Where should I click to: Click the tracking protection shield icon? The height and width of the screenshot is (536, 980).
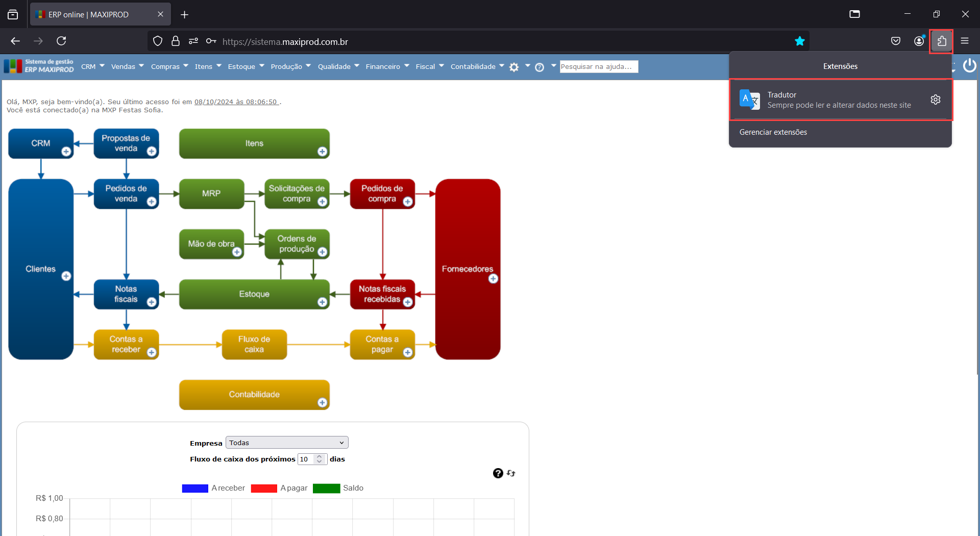158,41
